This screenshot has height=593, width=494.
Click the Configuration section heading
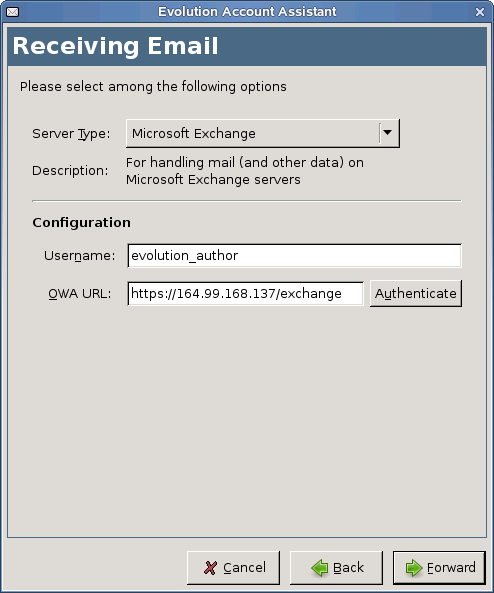click(x=81, y=223)
